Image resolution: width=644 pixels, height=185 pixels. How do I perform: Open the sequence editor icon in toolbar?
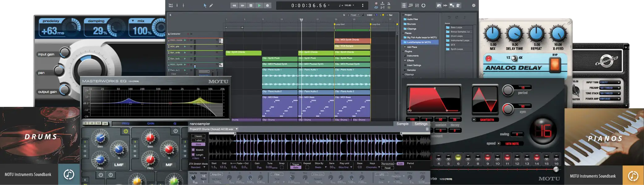tap(410, 5)
